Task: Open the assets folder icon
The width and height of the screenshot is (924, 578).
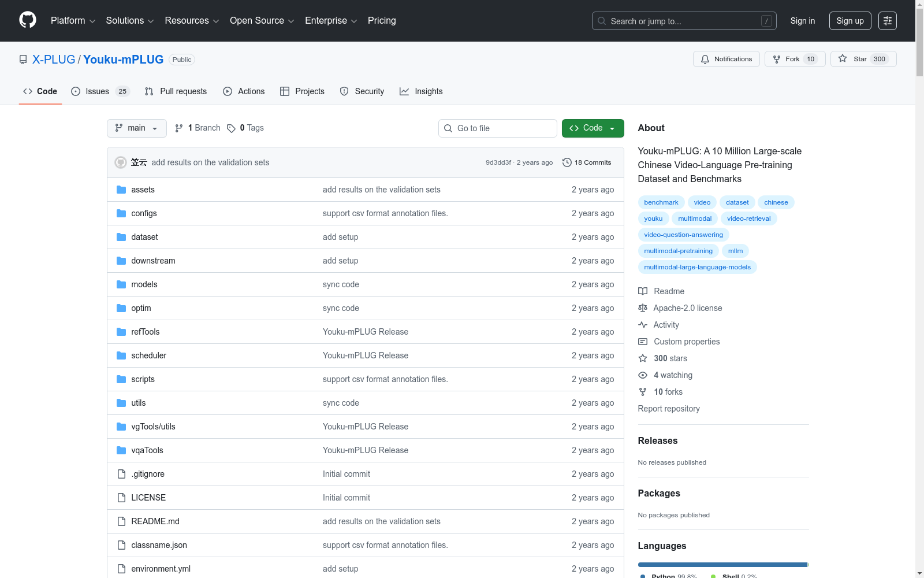Action: [121, 190]
